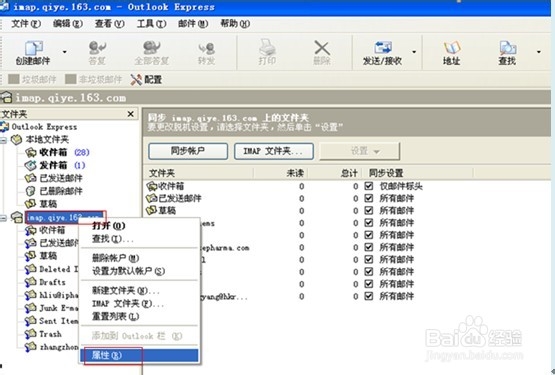
Task: Open the 查看(V) menu
Action: click(109, 24)
